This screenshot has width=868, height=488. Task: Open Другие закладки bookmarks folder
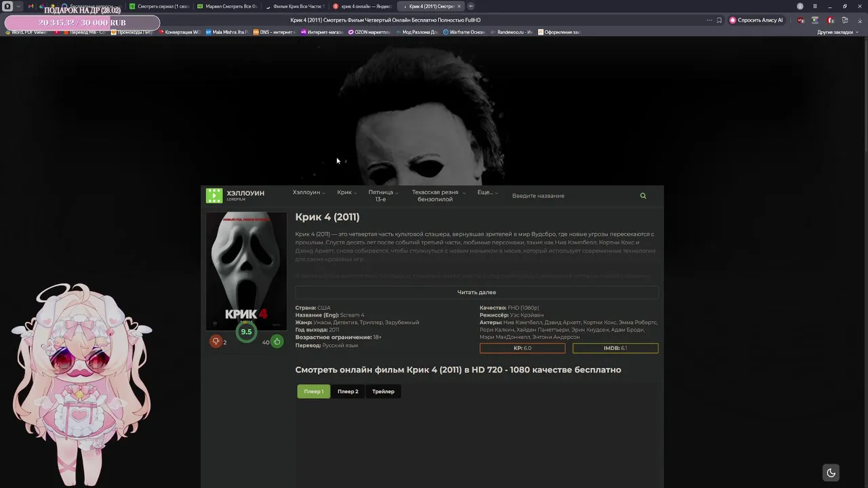pyautogui.click(x=837, y=32)
